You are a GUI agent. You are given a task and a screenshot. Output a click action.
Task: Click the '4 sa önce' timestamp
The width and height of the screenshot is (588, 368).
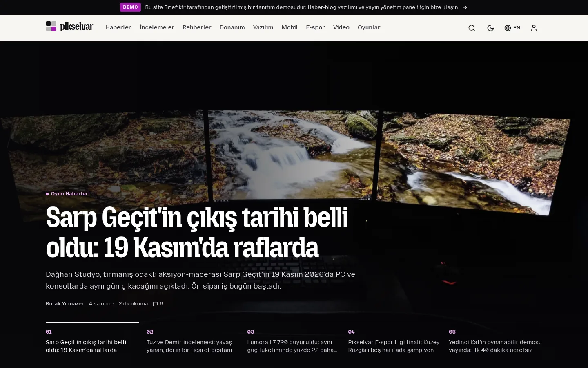pos(101,304)
